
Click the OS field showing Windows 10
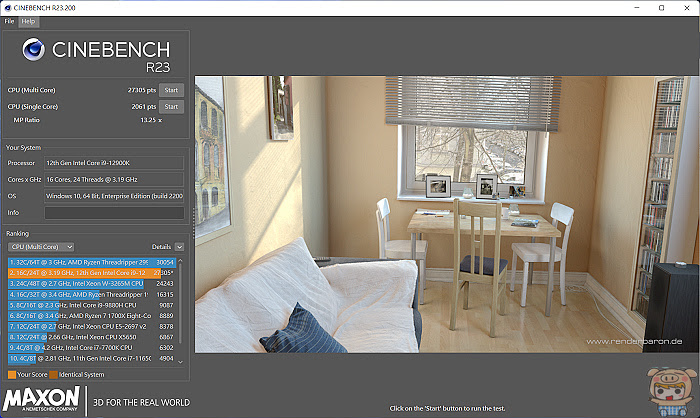tap(114, 196)
